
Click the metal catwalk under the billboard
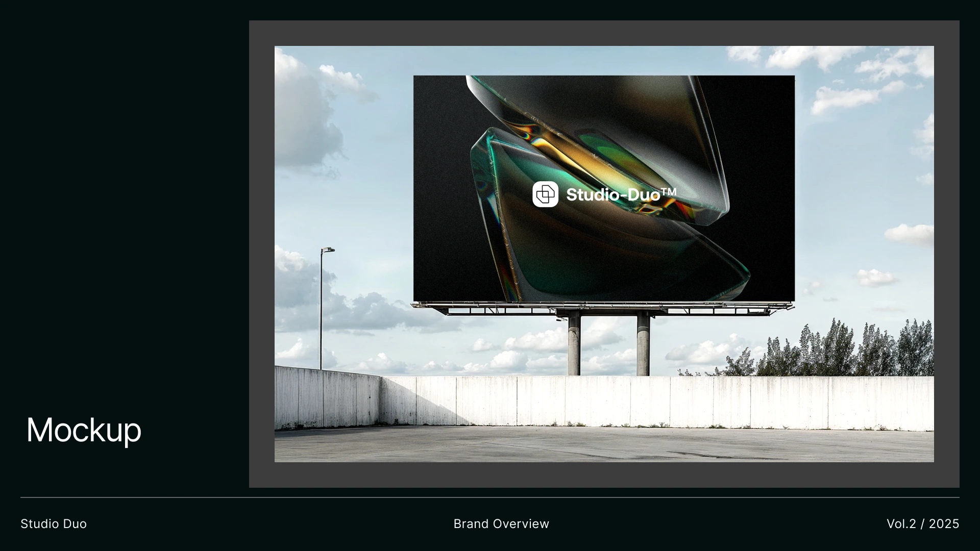click(602, 306)
